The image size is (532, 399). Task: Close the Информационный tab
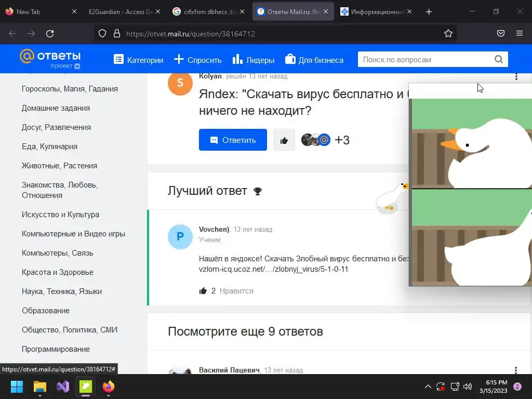click(x=409, y=11)
